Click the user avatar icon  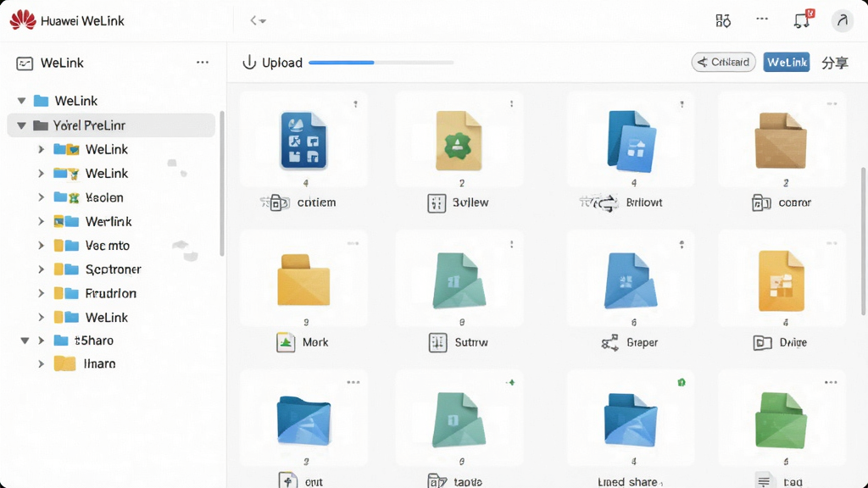(842, 20)
